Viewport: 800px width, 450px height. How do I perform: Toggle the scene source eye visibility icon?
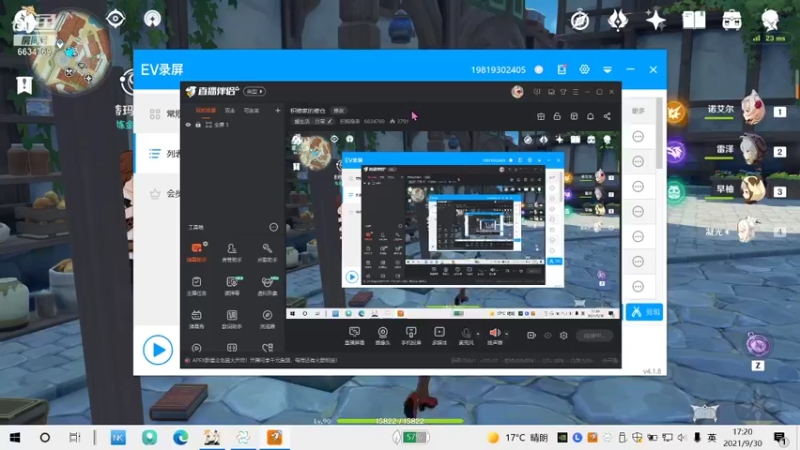(x=188, y=124)
